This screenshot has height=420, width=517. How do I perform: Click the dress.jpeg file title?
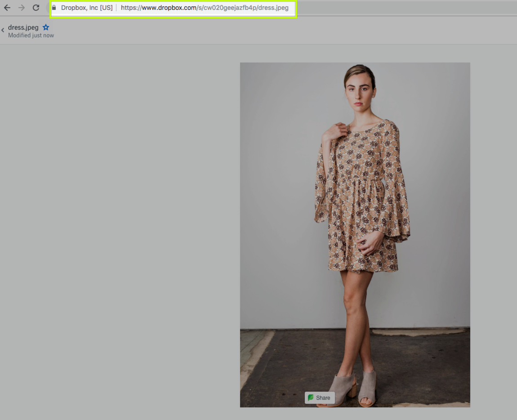tap(23, 27)
